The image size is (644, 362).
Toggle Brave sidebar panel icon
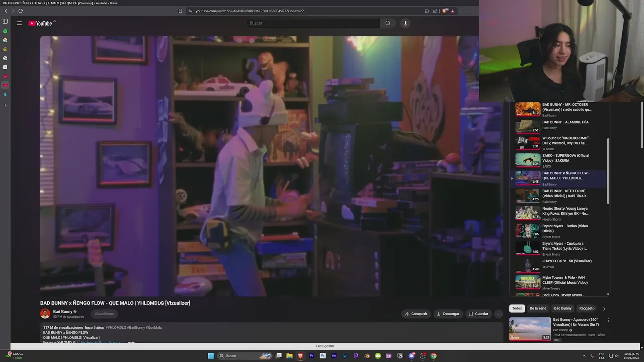click(5, 21)
